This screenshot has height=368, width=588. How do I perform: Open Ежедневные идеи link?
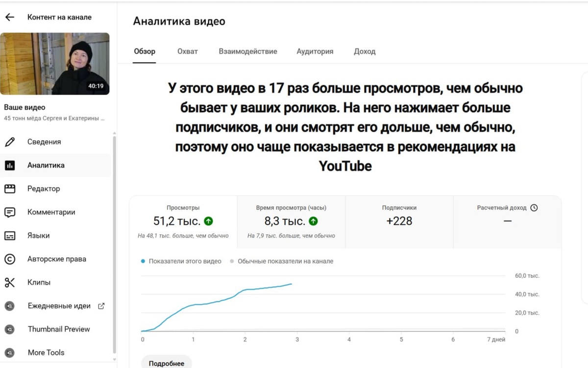(56, 306)
